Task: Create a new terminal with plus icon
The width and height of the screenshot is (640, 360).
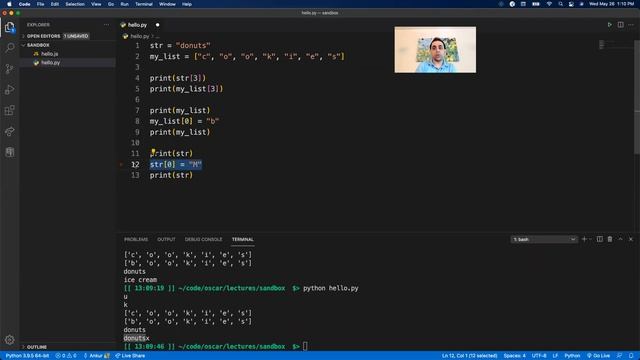Action: (584, 239)
